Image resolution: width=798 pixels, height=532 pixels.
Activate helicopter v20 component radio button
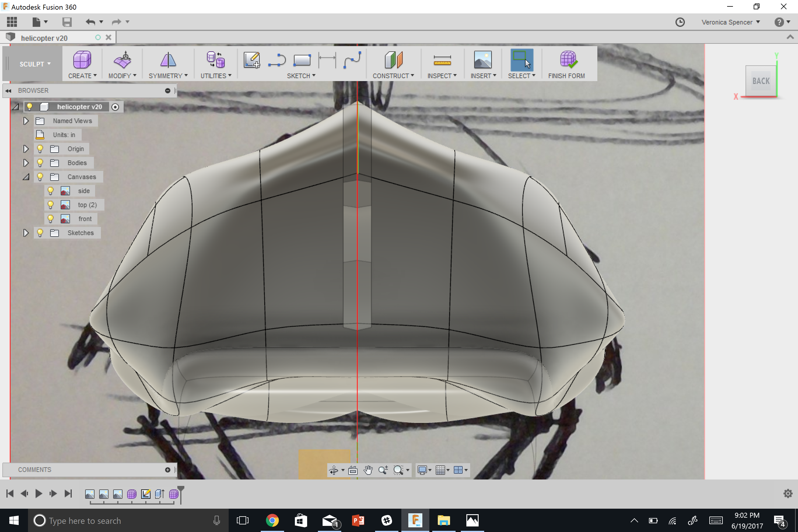click(116, 107)
